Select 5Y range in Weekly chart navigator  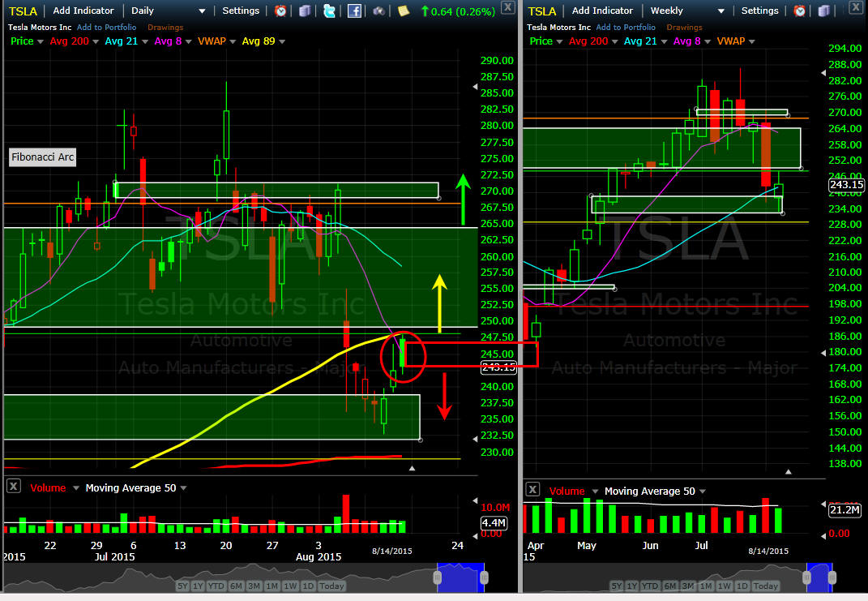click(616, 586)
